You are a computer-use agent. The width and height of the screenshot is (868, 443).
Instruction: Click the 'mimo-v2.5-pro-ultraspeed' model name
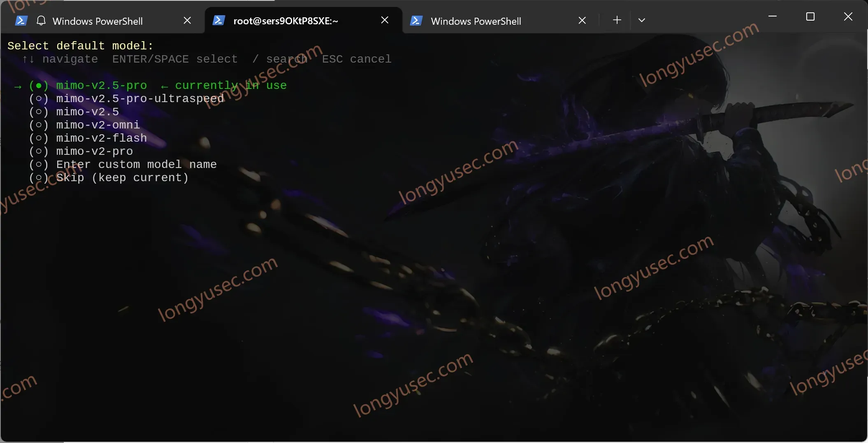[140, 99]
